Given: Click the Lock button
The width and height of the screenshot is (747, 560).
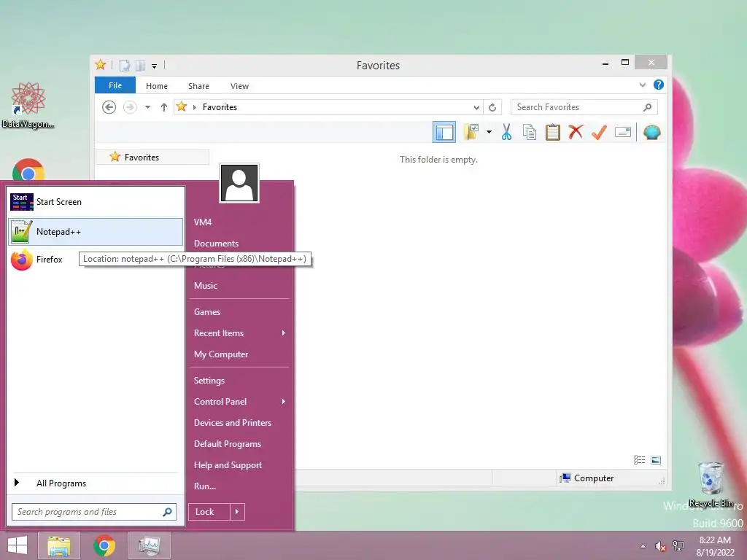Looking at the screenshot, I should [x=209, y=512].
